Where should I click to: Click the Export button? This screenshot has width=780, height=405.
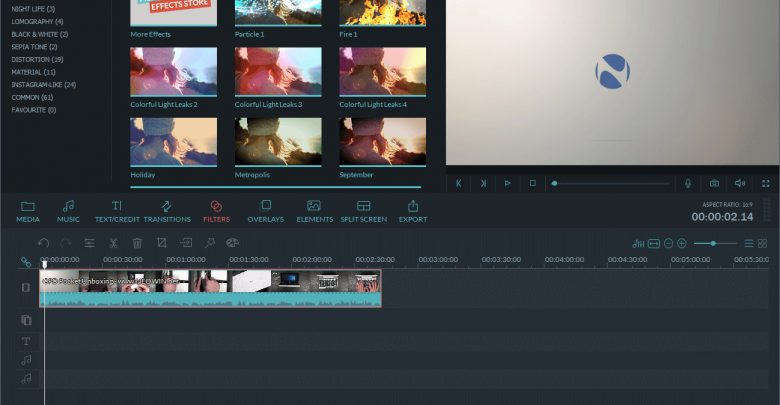tap(413, 211)
